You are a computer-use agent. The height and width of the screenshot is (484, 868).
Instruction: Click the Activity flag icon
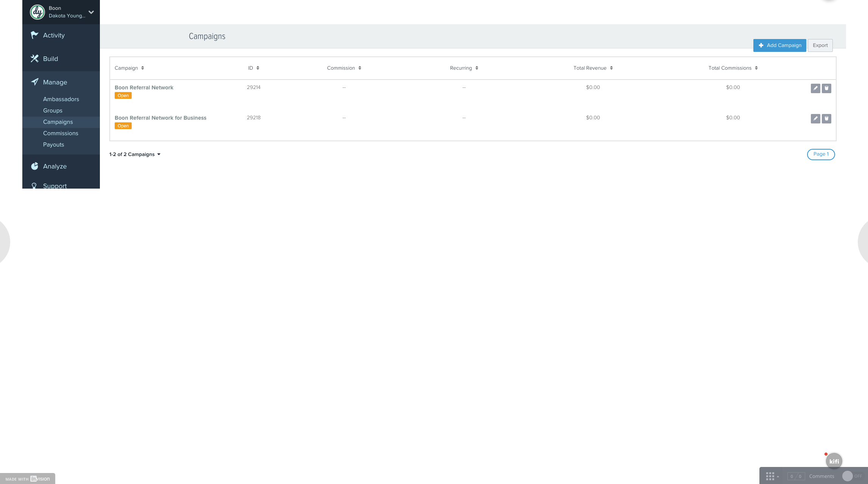tap(34, 35)
